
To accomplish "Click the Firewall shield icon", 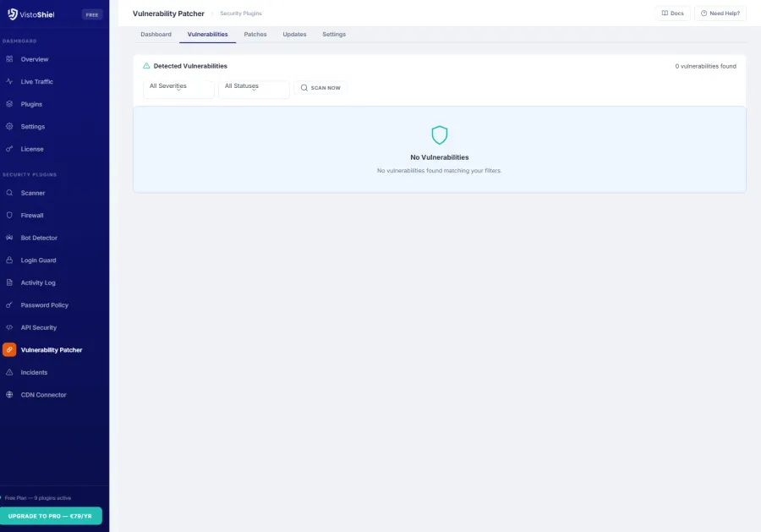I will point(9,216).
